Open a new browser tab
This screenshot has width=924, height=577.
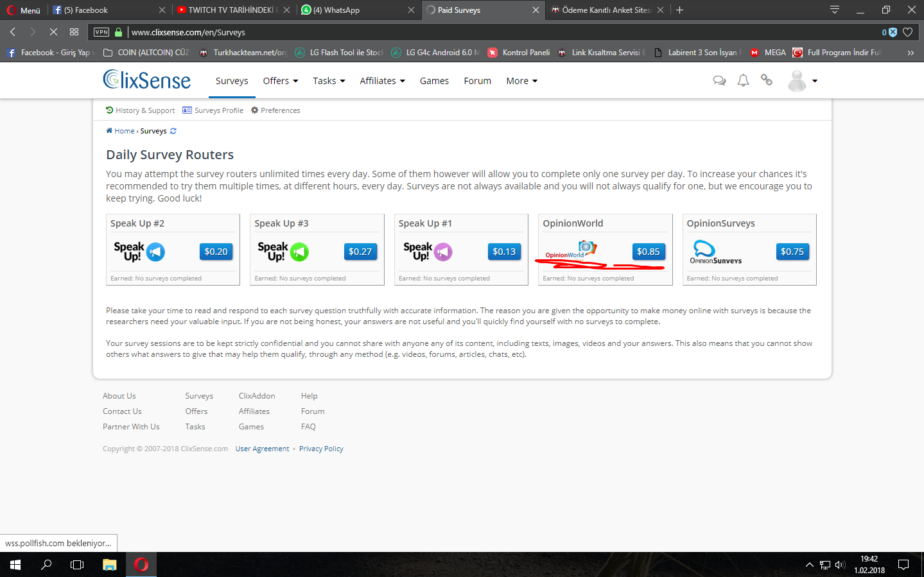[680, 10]
